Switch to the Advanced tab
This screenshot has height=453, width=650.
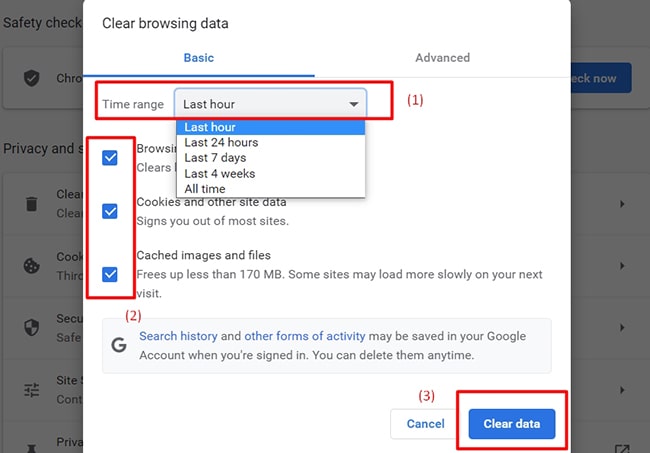442,58
